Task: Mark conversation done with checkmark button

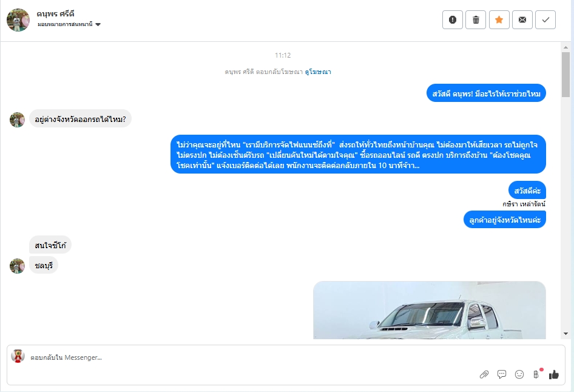Action: 545,20
